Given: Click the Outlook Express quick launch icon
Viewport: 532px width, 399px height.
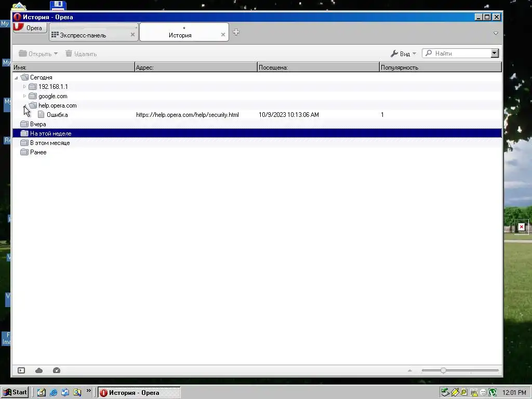Looking at the screenshot, I should 65,393.
